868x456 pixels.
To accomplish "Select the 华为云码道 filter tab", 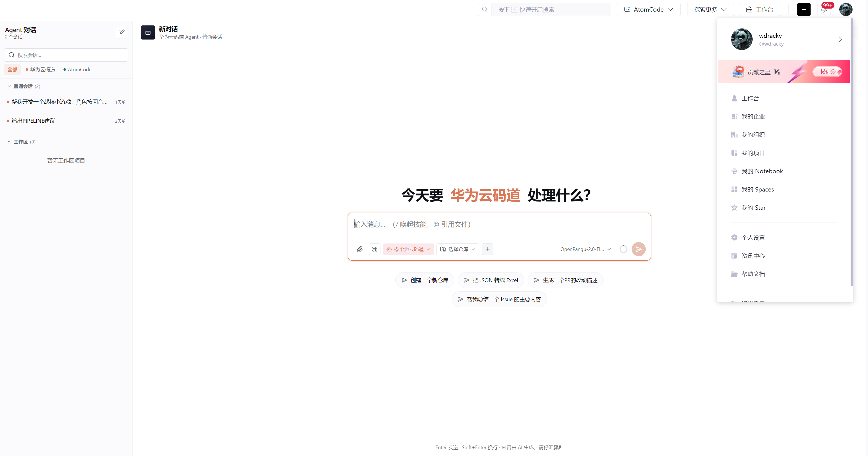I will 40,69.
